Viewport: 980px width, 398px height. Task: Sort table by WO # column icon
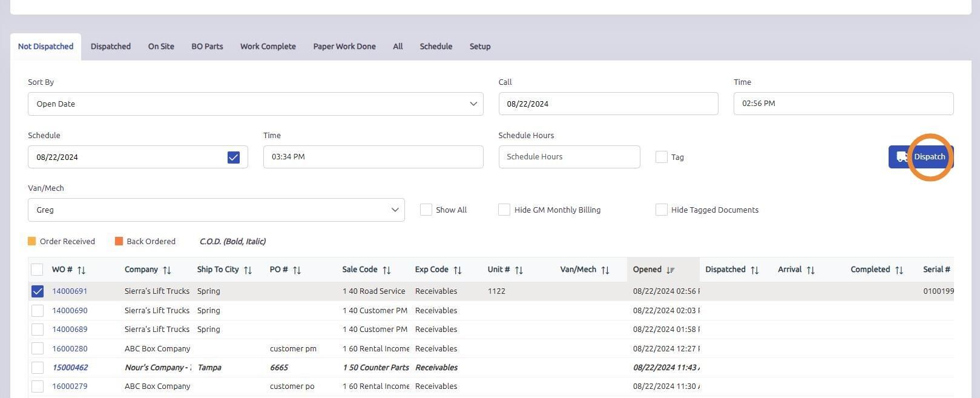(x=82, y=270)
